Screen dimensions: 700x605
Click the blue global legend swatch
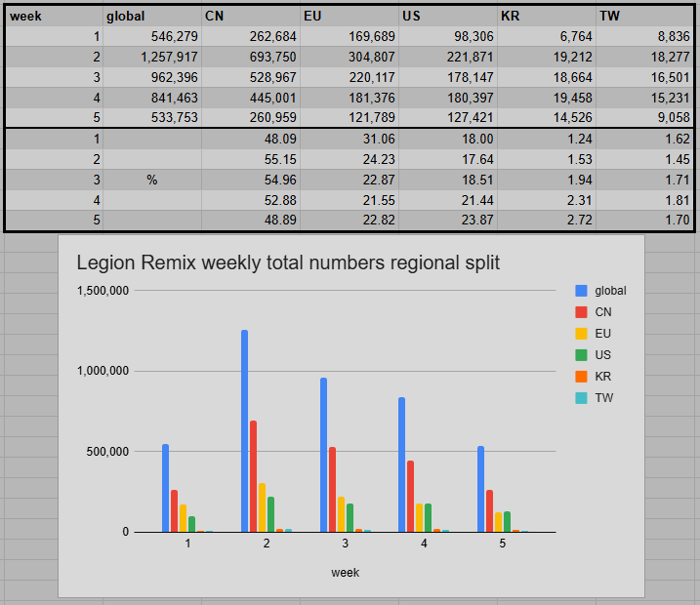coord(582,291)
